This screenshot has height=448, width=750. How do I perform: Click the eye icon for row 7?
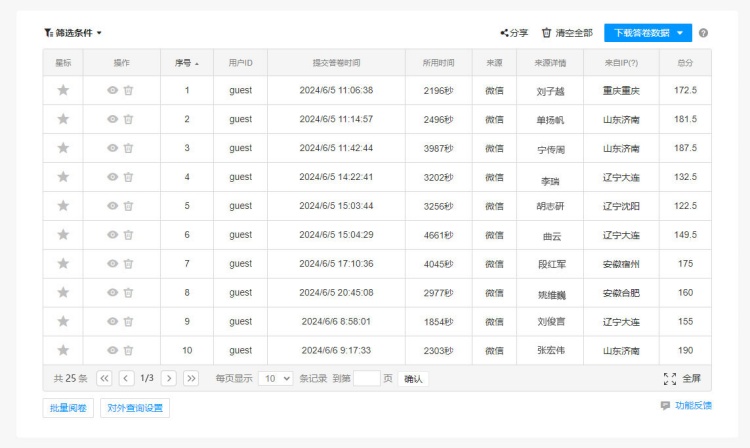113,264
